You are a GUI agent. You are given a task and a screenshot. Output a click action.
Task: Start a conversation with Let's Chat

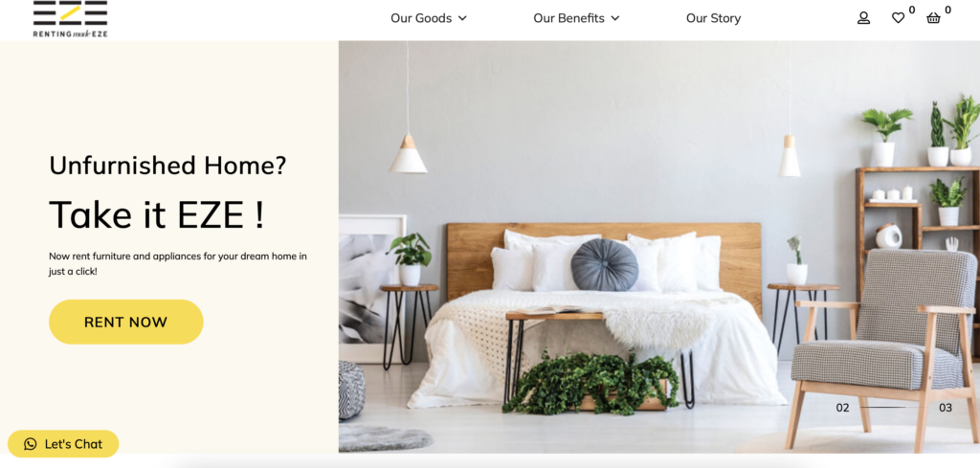[x=63, y=444]
